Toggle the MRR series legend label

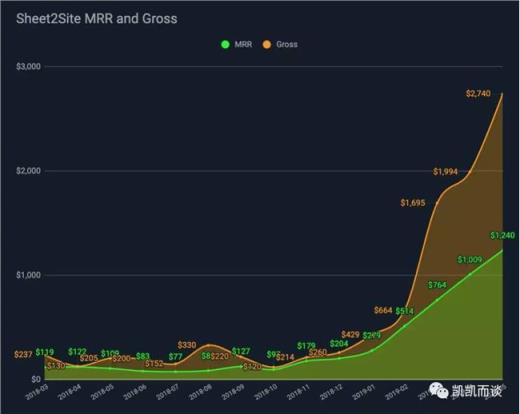click(x=243, y=44)
